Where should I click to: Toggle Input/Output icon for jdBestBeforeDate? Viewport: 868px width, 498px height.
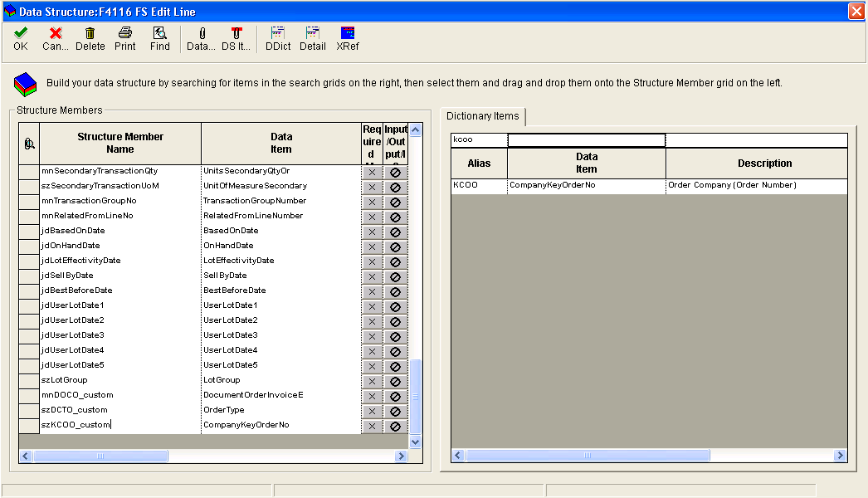[395, 292]
